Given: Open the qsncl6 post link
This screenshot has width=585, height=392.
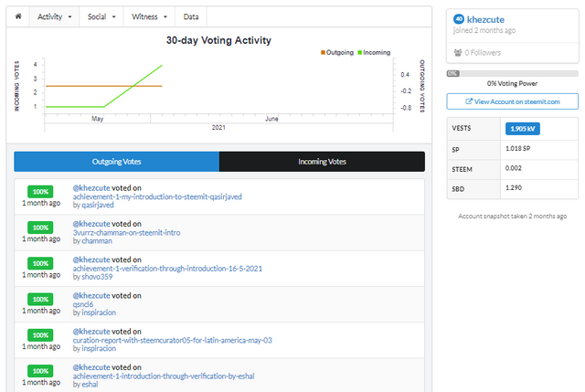Looking at the screenshot, I should tap(83, 304).
